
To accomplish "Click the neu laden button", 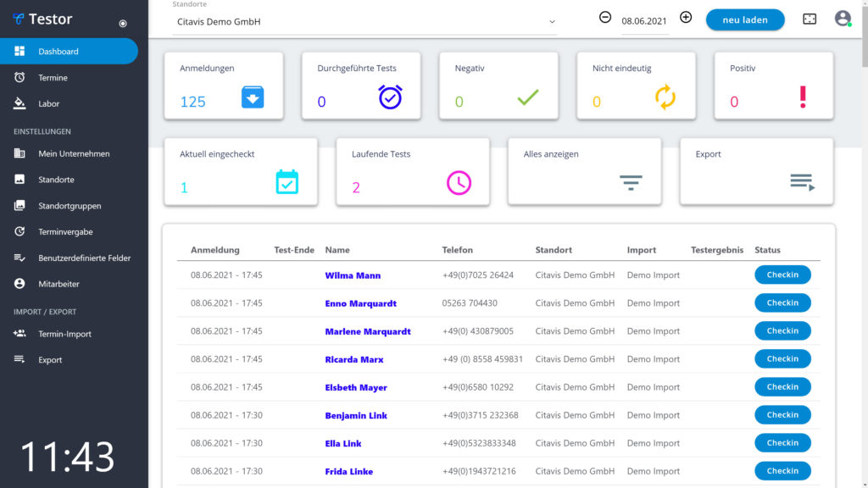I will click(x=745, y=20).
